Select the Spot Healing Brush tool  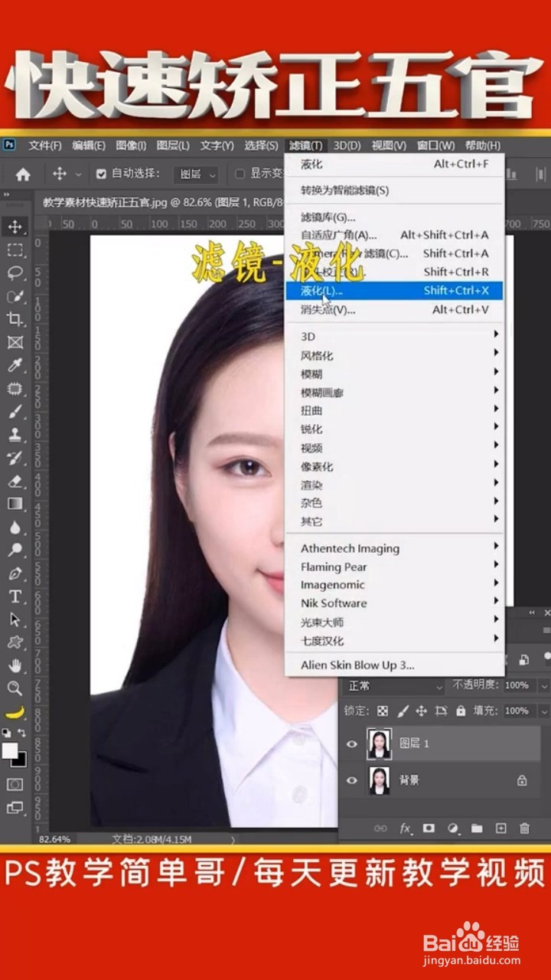point(15,389)
